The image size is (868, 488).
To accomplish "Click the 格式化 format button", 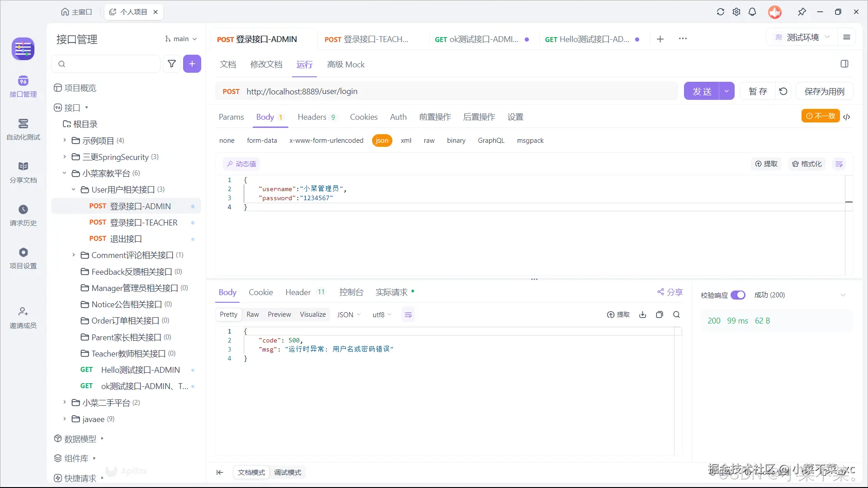I will point(807,164).
